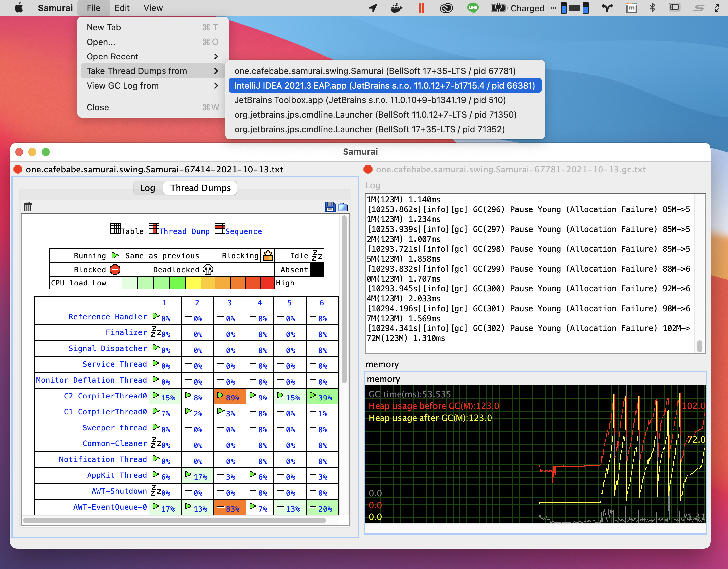Click the red high CPU load swatch
This screenshot has height=569, width=728.
267,283
